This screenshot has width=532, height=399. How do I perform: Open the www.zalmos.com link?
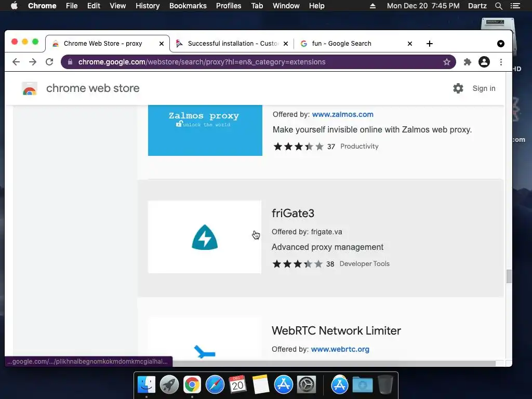coord(343,114)
